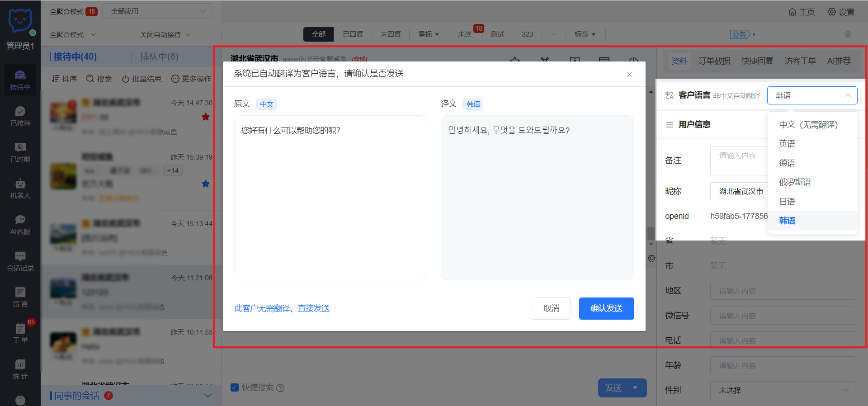Switch to the AI推荐 tab
Image resolution: width=868 pixels, height=406 pixels.
click(839, 61)
